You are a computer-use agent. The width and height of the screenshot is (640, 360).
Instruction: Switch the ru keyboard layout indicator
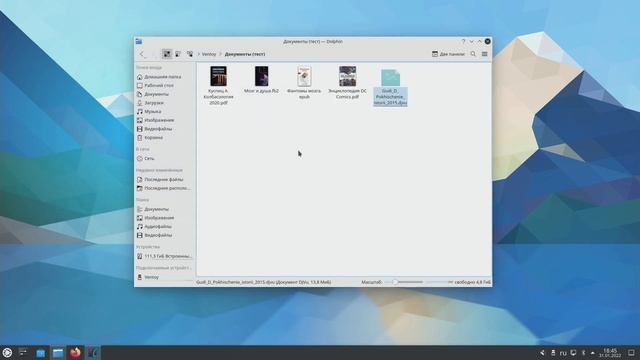click(x=563, y=353)
